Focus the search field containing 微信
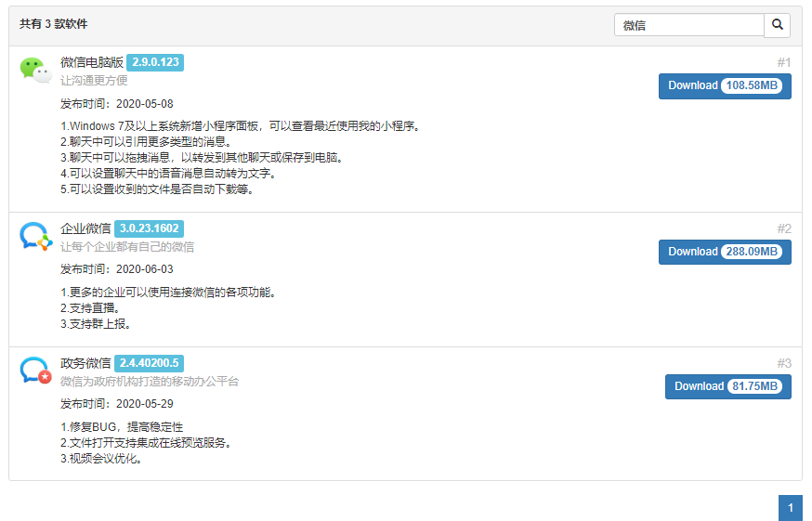This screenshot has width=812, height=521. (x=689, y=25)
